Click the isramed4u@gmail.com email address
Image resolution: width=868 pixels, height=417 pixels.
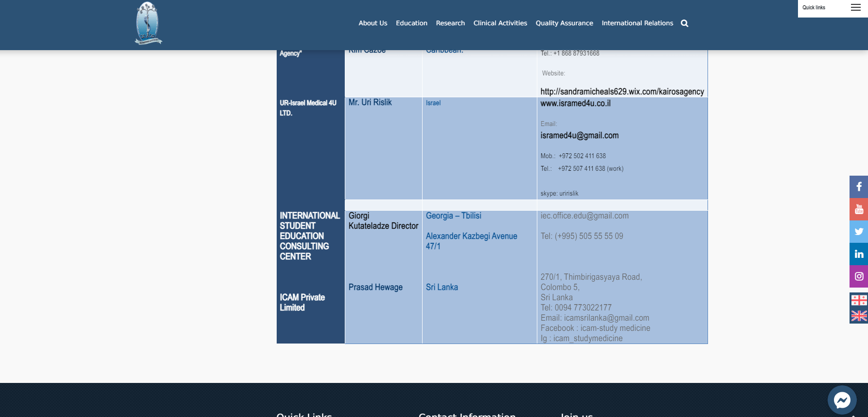[x=580, y=135]
